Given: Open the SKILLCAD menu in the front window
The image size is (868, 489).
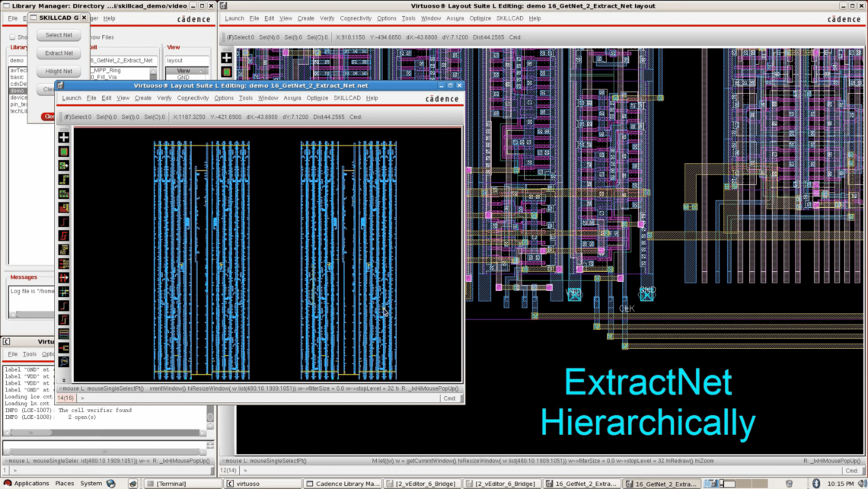Looking at the screenshot, I should [x=347, y=98].
